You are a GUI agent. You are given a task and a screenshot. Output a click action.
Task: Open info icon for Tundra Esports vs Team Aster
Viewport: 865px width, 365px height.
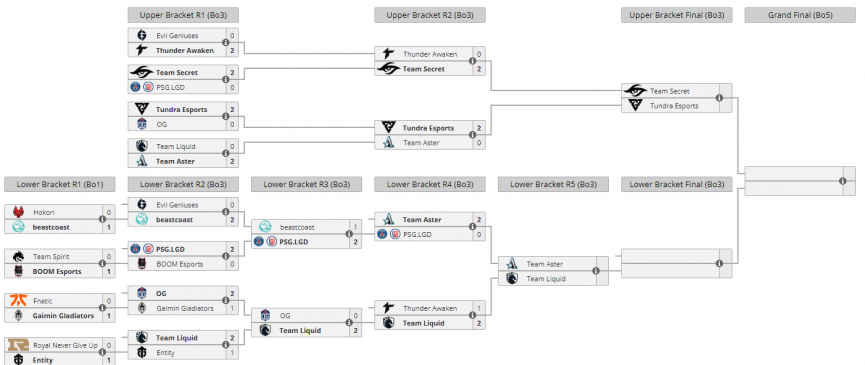tap(472, 135)
